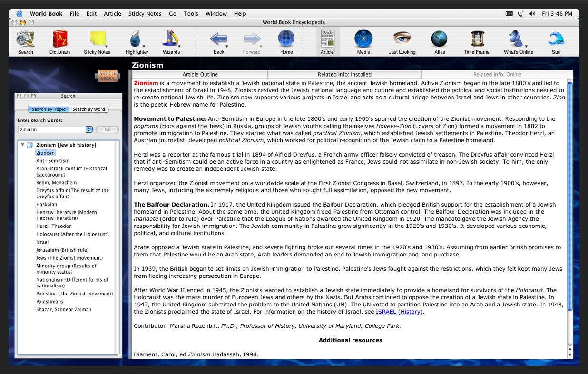Screen dimensions: 588x374
Task: Click the grayed Forward arrow
Action: point(252,42)
